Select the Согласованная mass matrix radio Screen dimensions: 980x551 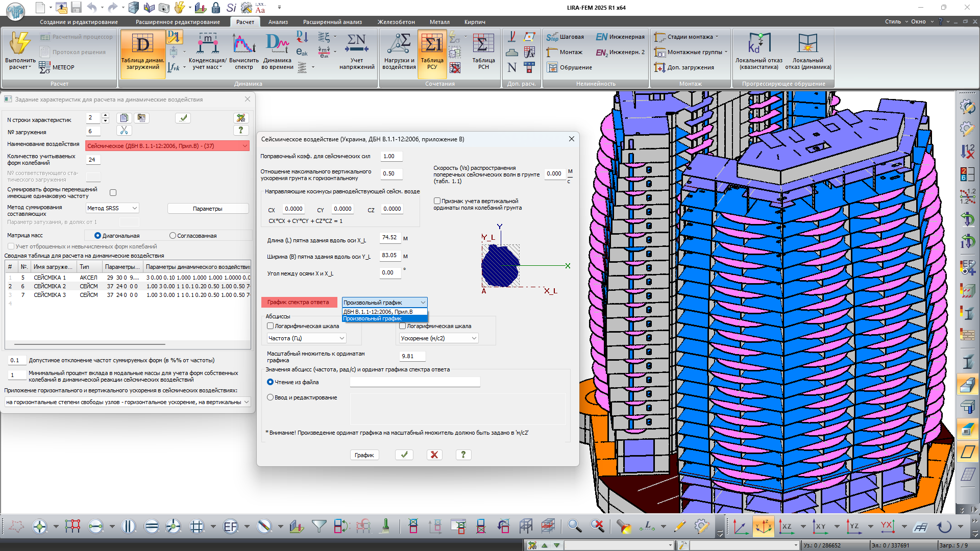[173, 236]
